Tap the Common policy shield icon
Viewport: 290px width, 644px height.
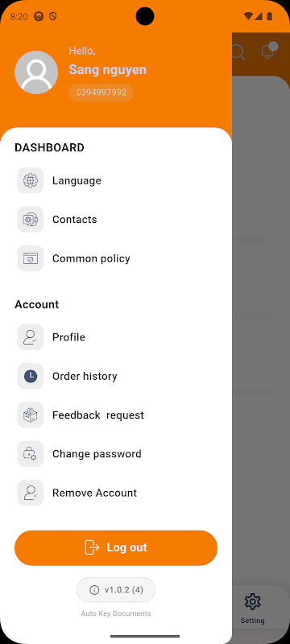click(x=31, y=258)
